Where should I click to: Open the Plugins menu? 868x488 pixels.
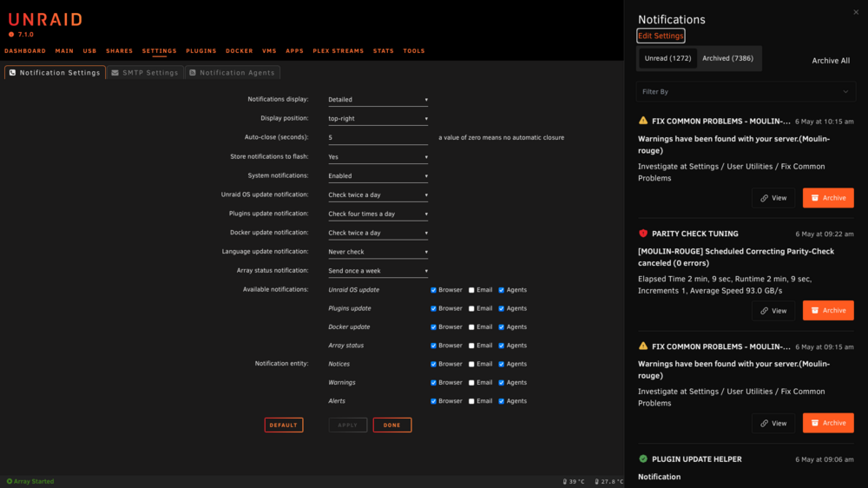tap(201, 51)
